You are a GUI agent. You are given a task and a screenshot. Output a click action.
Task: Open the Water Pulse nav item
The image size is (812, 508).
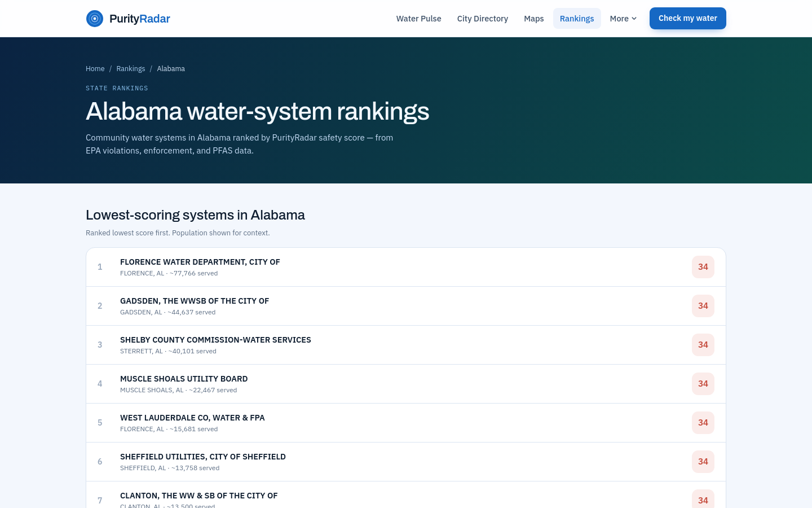point(419,19)
